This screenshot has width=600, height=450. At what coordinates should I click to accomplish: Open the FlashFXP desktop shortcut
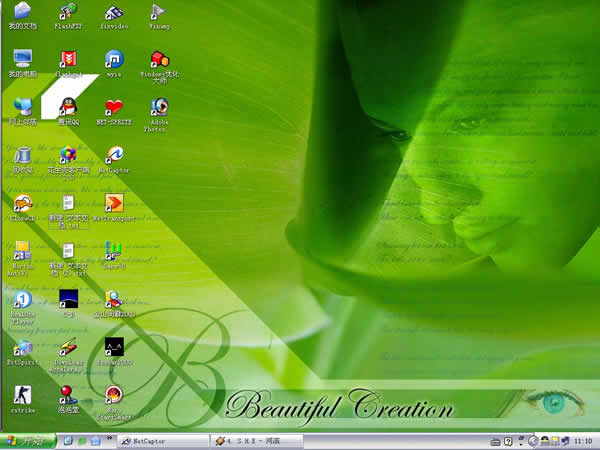(x=68, y=13)
